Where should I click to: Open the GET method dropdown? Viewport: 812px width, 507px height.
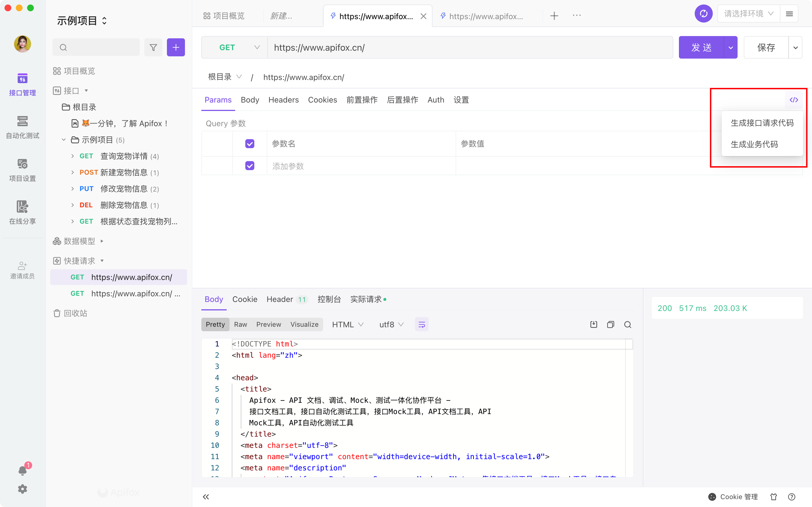235,47
